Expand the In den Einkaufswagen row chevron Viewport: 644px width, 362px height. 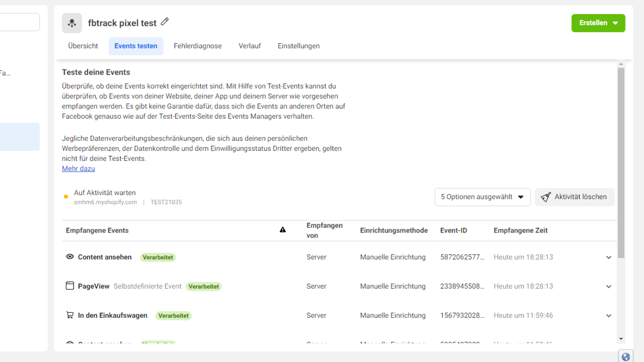(609, 316)
